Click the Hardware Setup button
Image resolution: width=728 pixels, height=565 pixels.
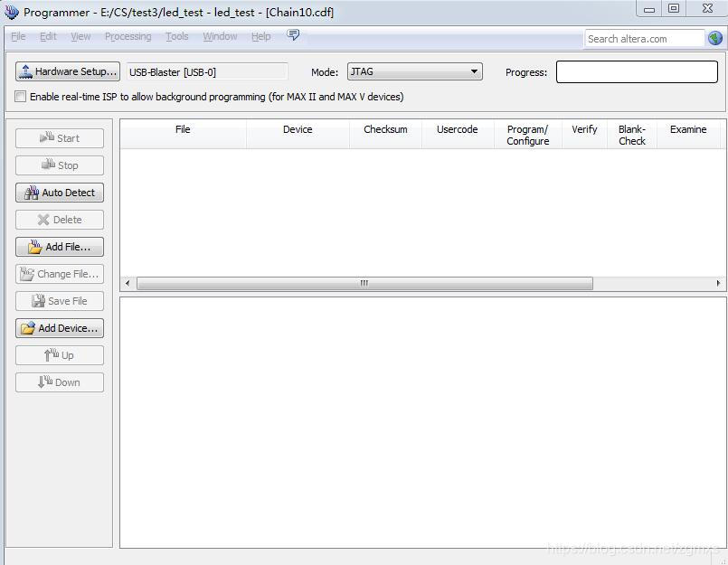coord(68,71)
